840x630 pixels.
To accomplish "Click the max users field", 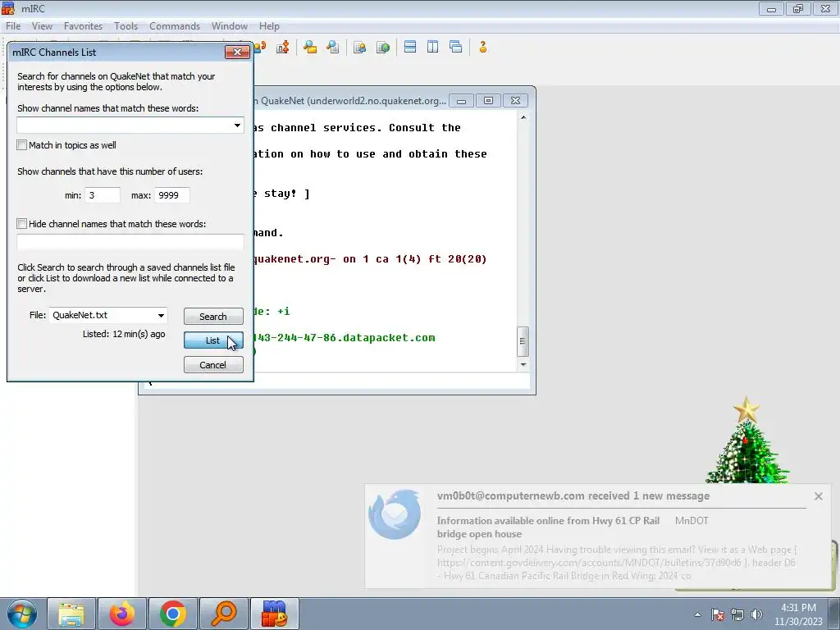I will [x=172, y=195].
